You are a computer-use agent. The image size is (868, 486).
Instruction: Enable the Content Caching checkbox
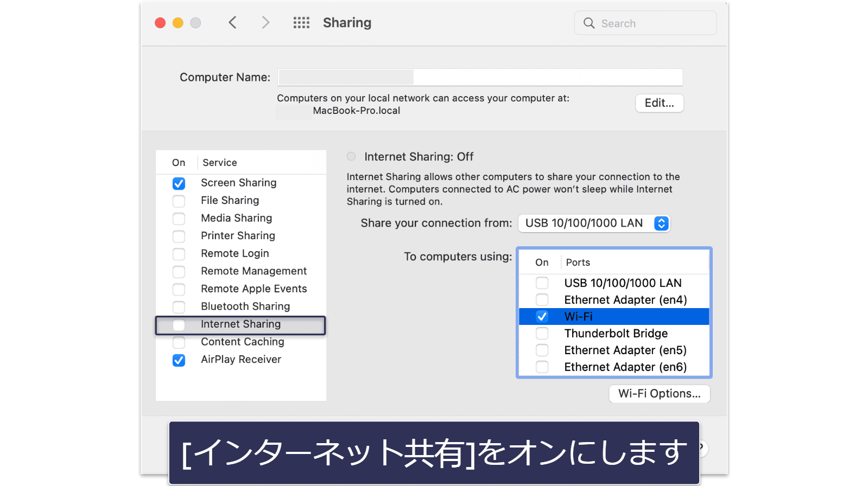coord(179,342)
